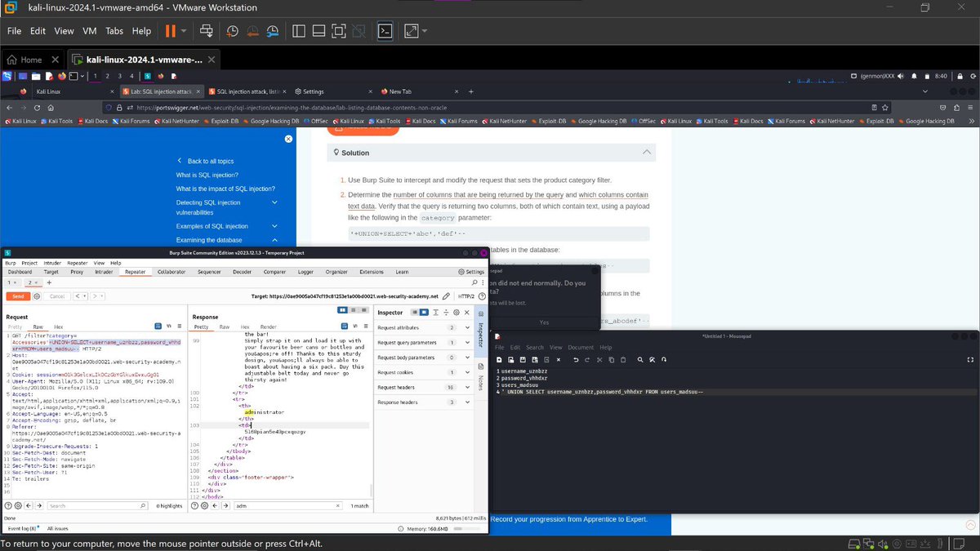Open Mousepad Document menu
The width and height of the screenshot is (980, 551).
point(581,347)
